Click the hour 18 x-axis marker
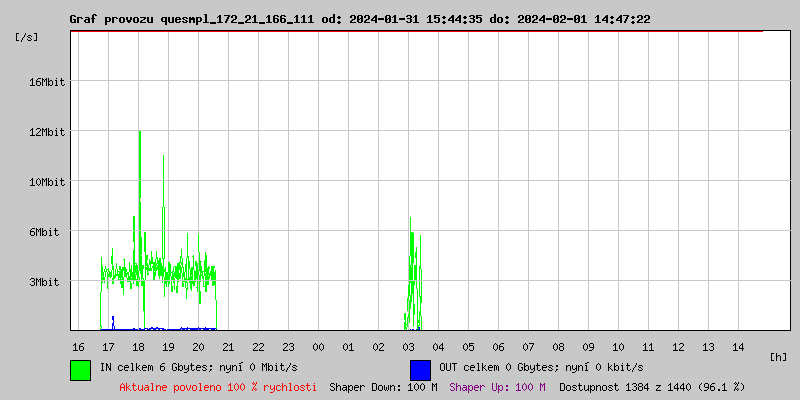The image size is (800, 400). tap(138, 347)
